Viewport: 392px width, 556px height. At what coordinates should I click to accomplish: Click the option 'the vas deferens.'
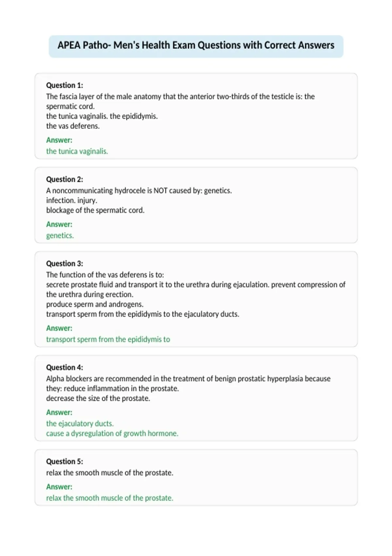(73, 126)
